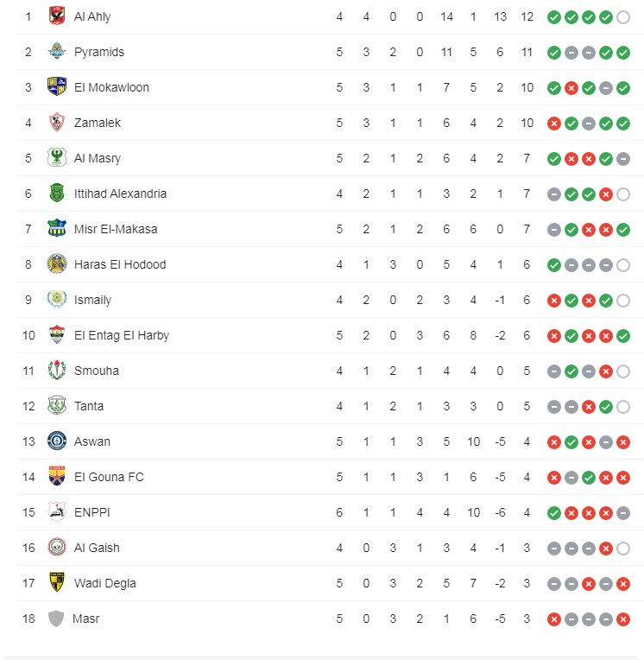Click Masr's grey placeholder shield icon

pos(57,619)
